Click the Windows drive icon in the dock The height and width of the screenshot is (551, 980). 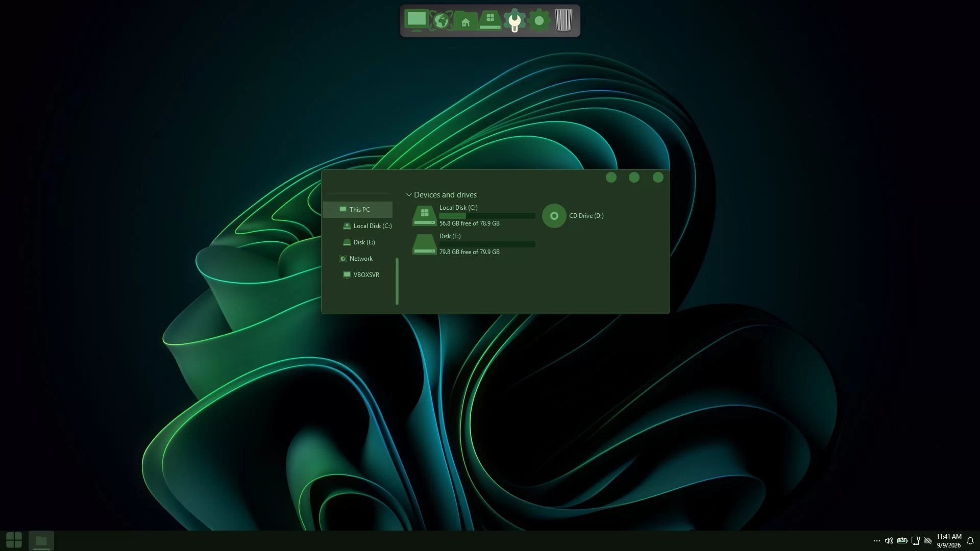pyautogui.click(x=490, y=20)
